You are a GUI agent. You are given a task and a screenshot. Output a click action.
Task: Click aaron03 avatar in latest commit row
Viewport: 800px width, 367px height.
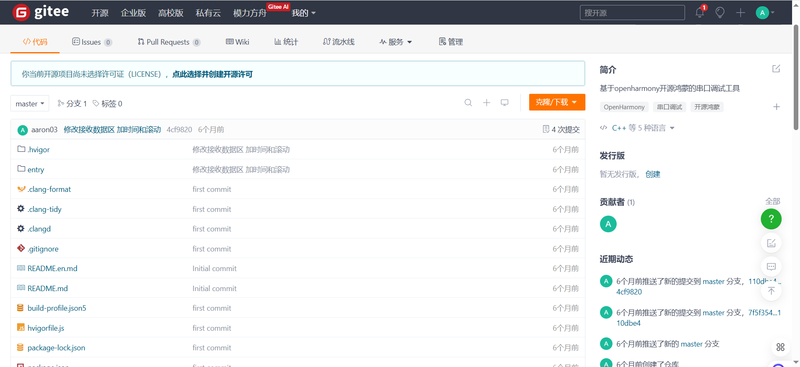click(22, 130)
